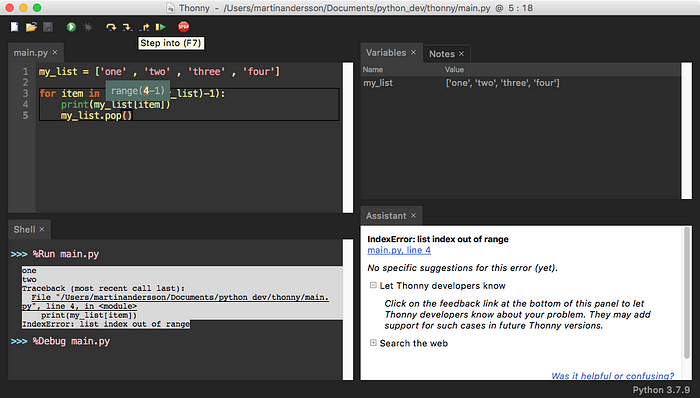Screen dimensions: 700x398
Task: Close the Assistant panel tab
Action: click(x=413, y=216)
